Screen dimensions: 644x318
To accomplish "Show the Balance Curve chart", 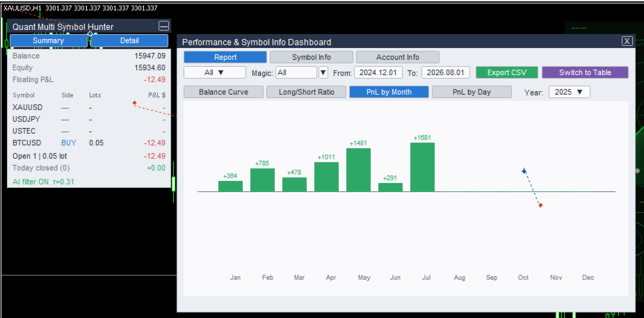I will click(223, 92).
